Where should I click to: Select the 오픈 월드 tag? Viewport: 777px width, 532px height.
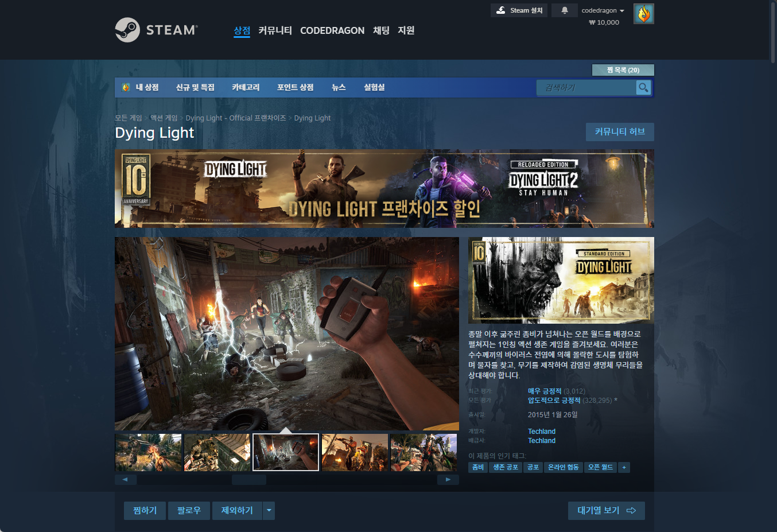point(601,467)
